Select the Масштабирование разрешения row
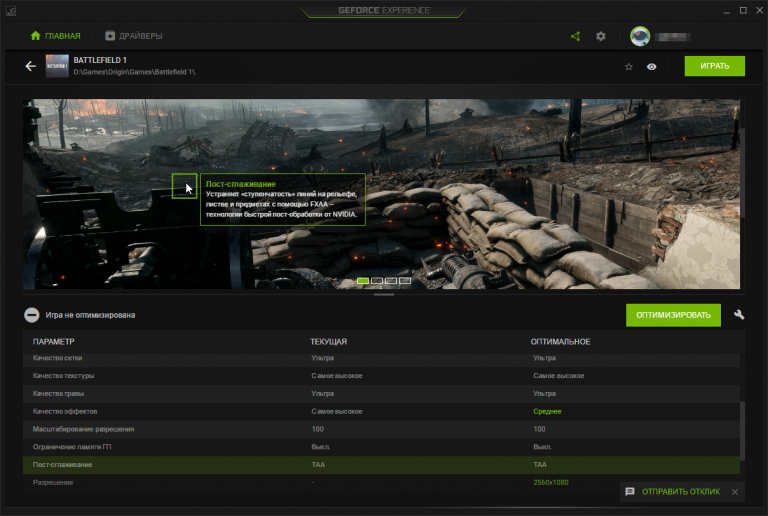768x516 pixels. click(x=381, y=429)
